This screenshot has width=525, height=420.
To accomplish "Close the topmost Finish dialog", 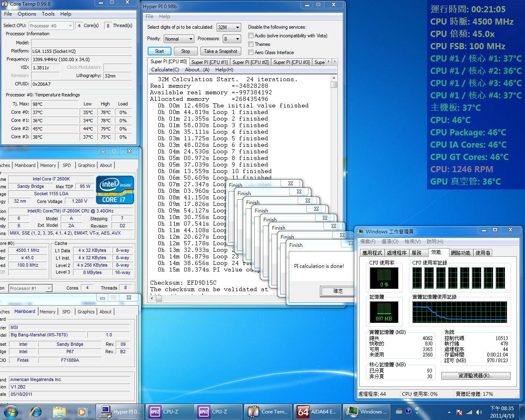I will pos(351,244).
